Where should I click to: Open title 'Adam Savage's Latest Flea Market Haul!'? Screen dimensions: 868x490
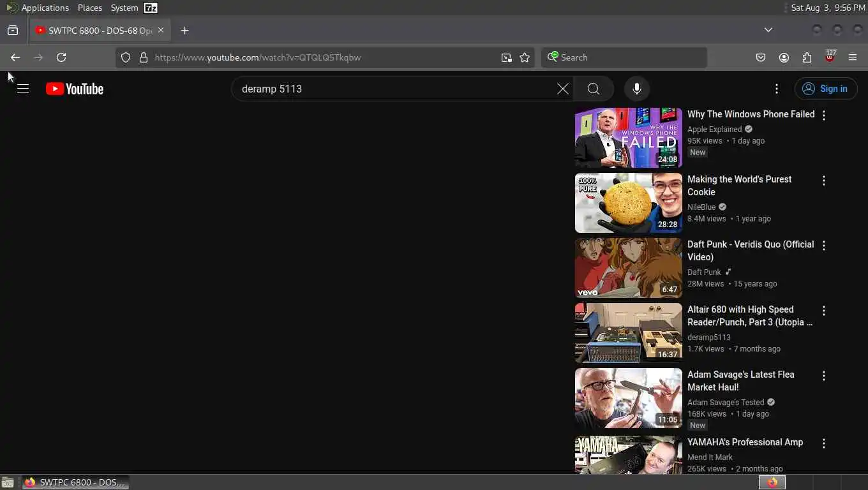(741, 381)
